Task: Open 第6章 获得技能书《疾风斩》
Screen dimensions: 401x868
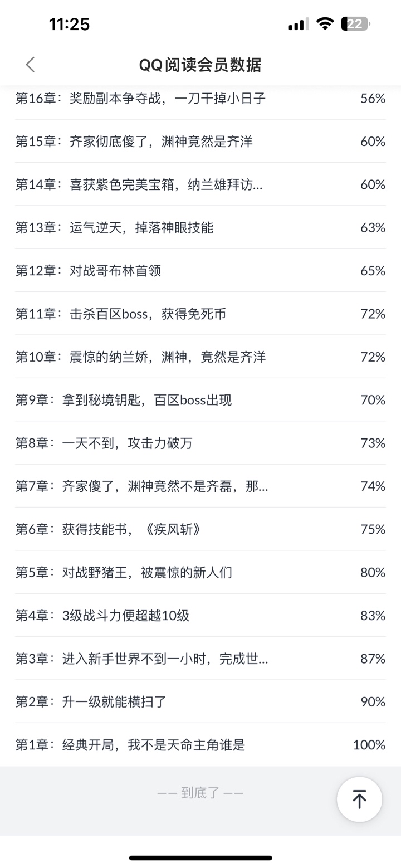Action: pos(108,529)
